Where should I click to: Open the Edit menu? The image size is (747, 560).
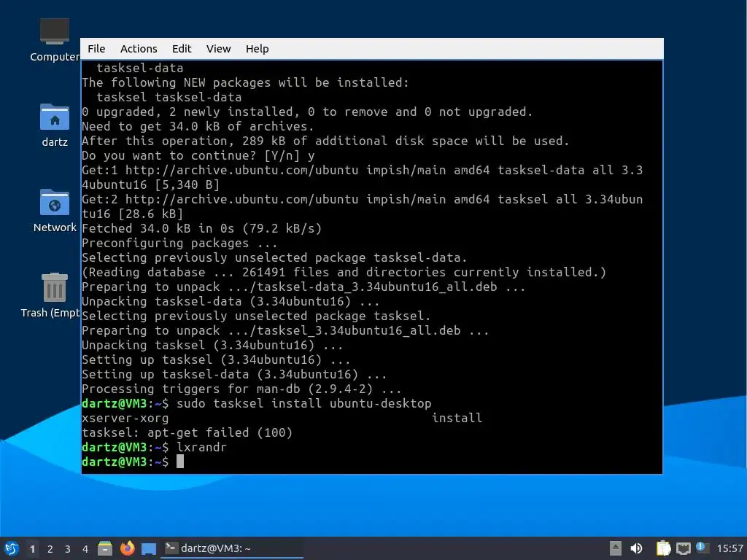click(x=182, y=49)
